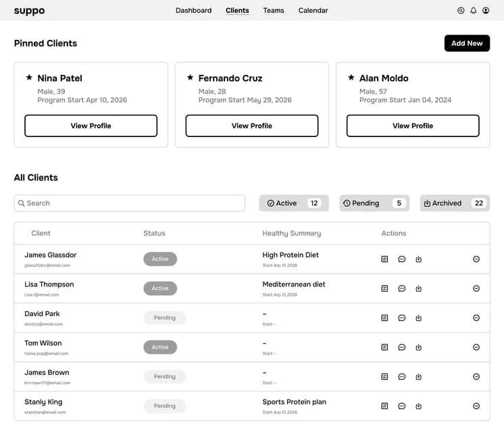
Task: View Alan Moldo's profile
Action: point(413,126)
